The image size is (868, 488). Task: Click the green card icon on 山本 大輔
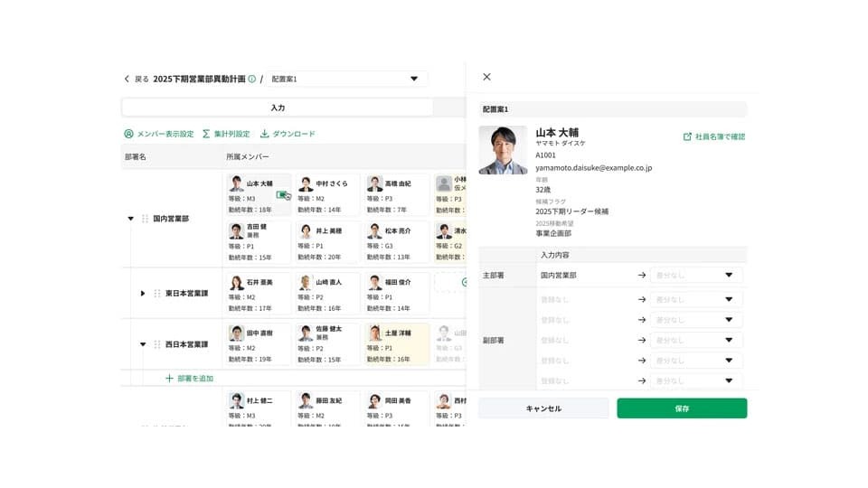point(282,195)
